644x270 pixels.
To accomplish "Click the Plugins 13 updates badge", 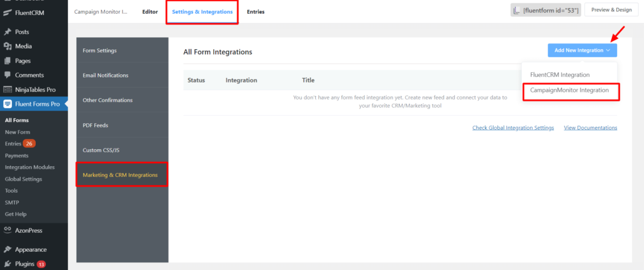I will (41, 264).
